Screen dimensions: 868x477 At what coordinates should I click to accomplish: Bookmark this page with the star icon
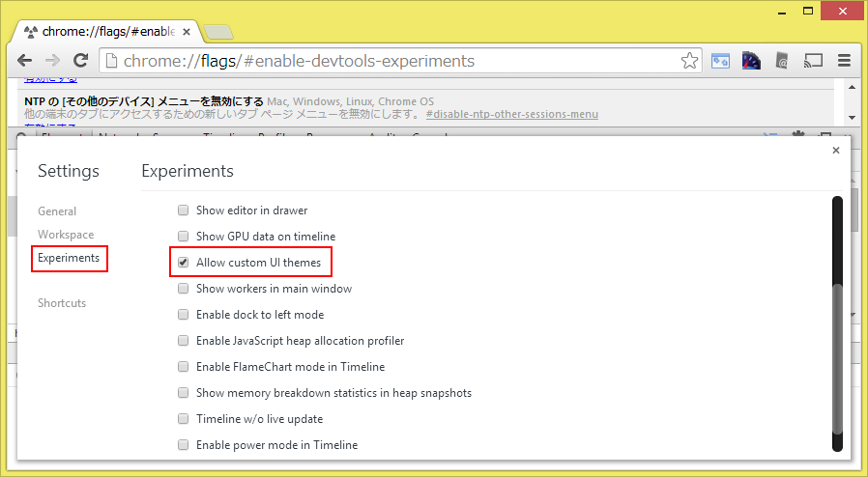click(689, 60)
